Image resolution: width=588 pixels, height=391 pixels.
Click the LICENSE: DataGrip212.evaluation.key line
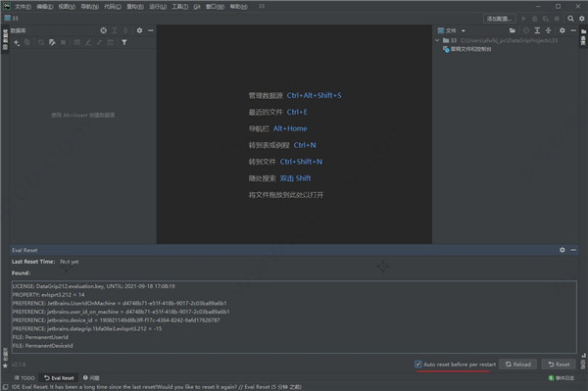(x=94, y=286)
